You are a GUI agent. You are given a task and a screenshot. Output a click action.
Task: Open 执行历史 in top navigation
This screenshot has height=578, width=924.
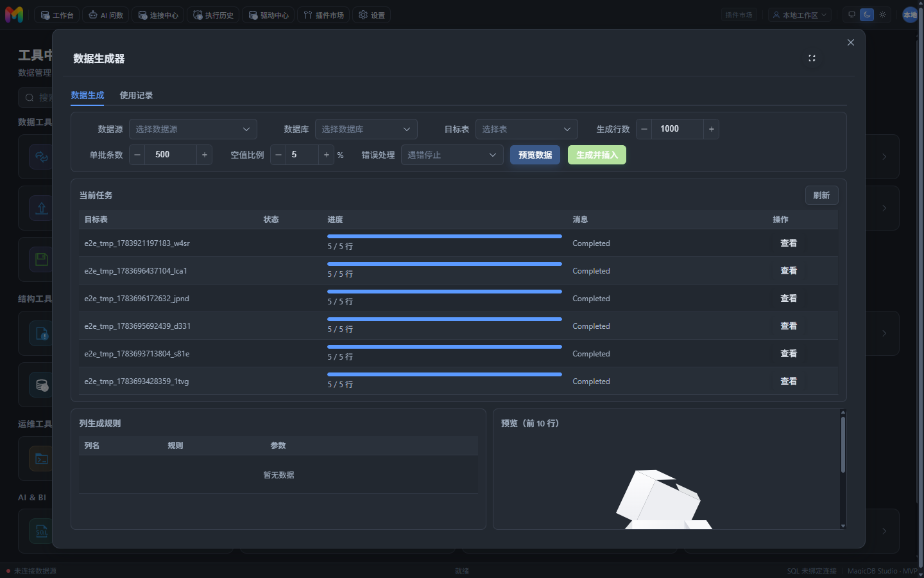tap(213, 15)
